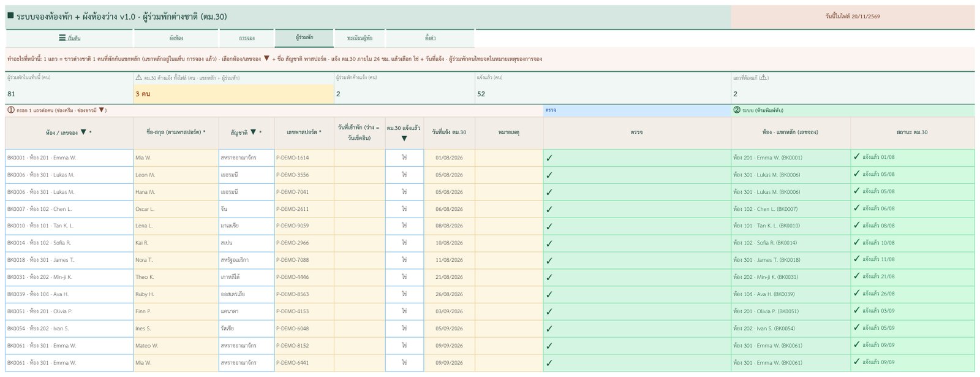This screenshot has height=377, width=980.
Task: Click the warning triangle in แถวที่ต้องแก้ card
Action: tap(763, 78)
